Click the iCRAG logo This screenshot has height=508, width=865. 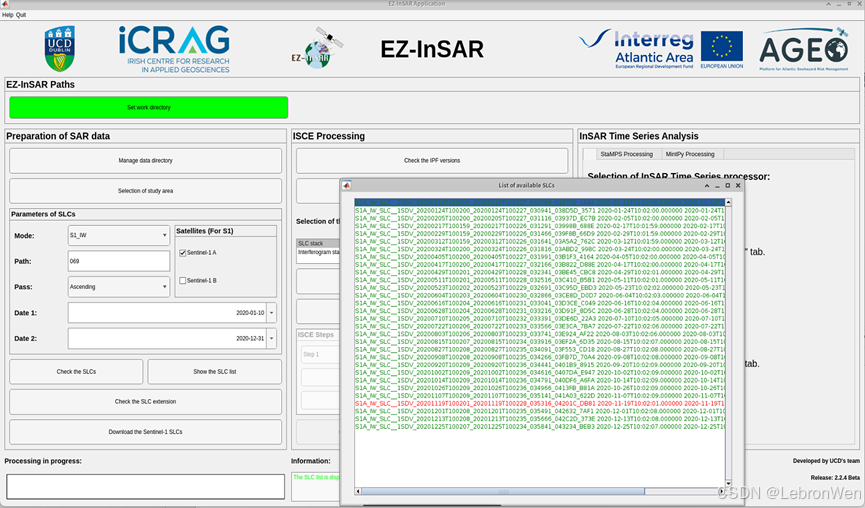(x=174, y=49)
